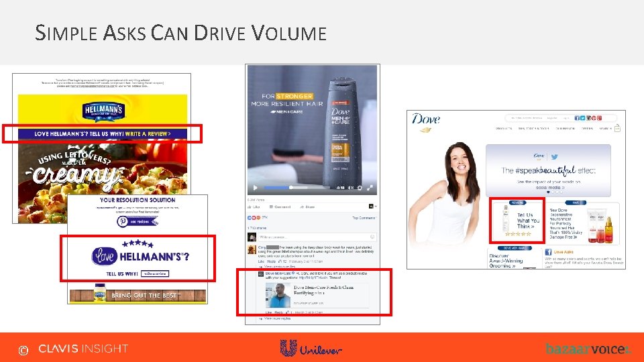Image resolution: width=644 pixels, height=362 pixels.
Task: Like the Facebook video post
Action: [254, 207]
